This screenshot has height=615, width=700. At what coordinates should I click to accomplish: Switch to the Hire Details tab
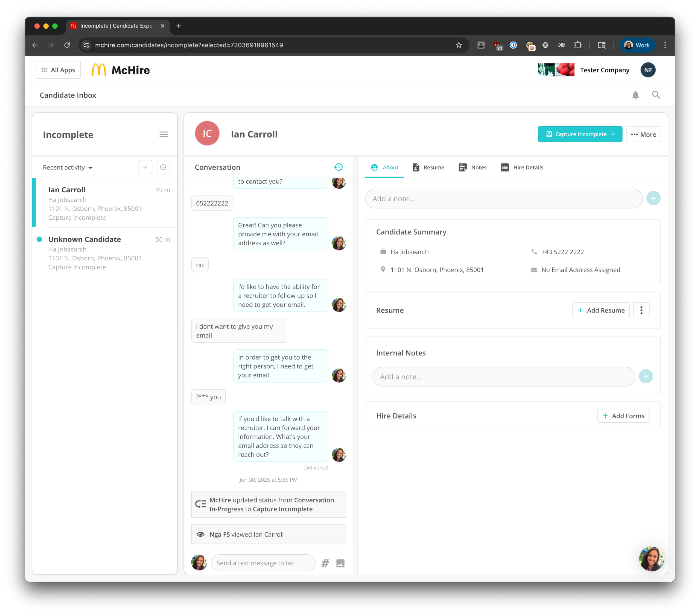tap(522, 167)
